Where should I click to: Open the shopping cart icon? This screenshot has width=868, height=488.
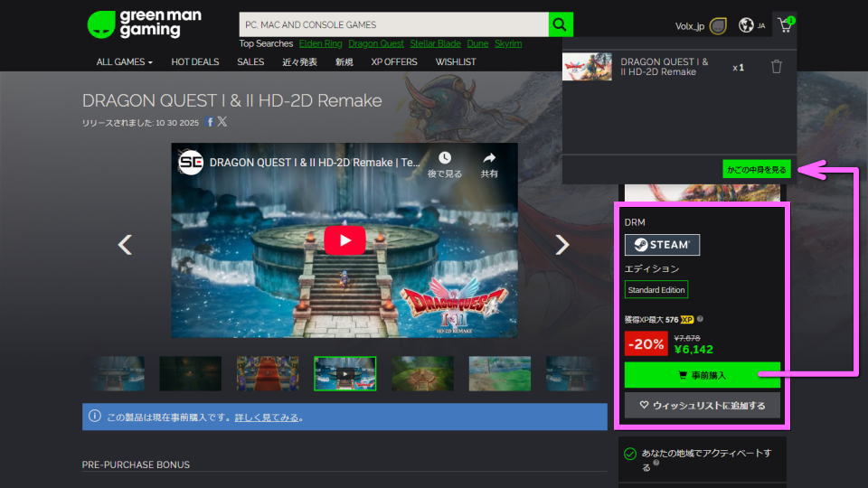click(786, 24)
